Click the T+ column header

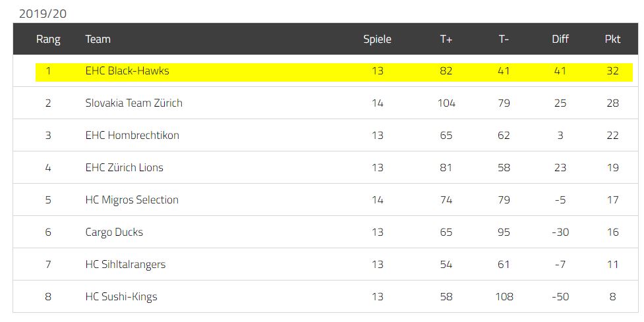coord(446,39)
